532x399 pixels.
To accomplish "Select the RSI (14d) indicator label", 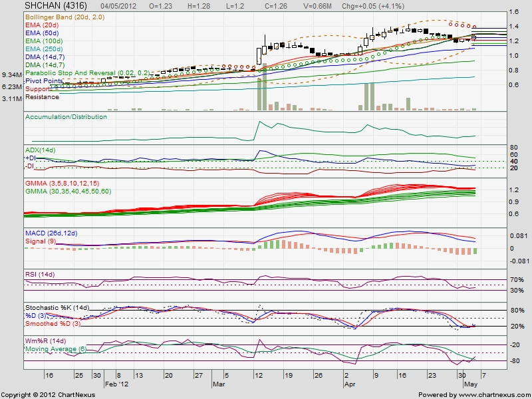I will (39, 275).
